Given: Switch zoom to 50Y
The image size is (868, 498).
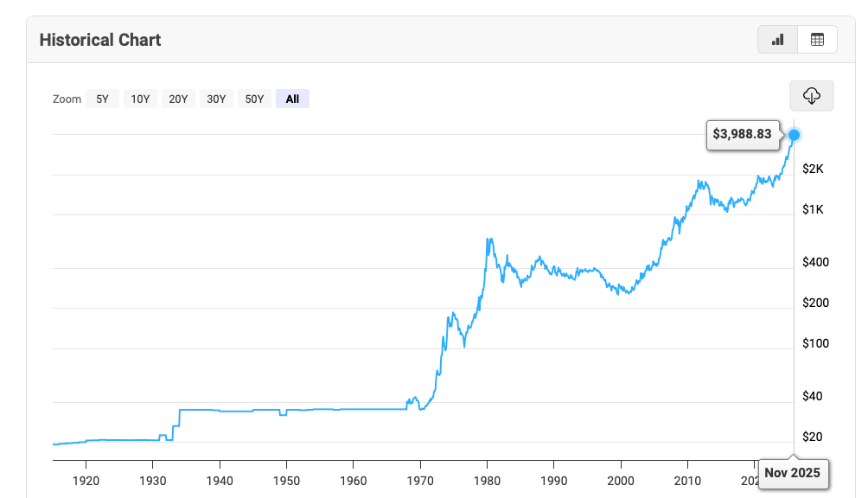Looking at the screenshot, I should [254, 99].
